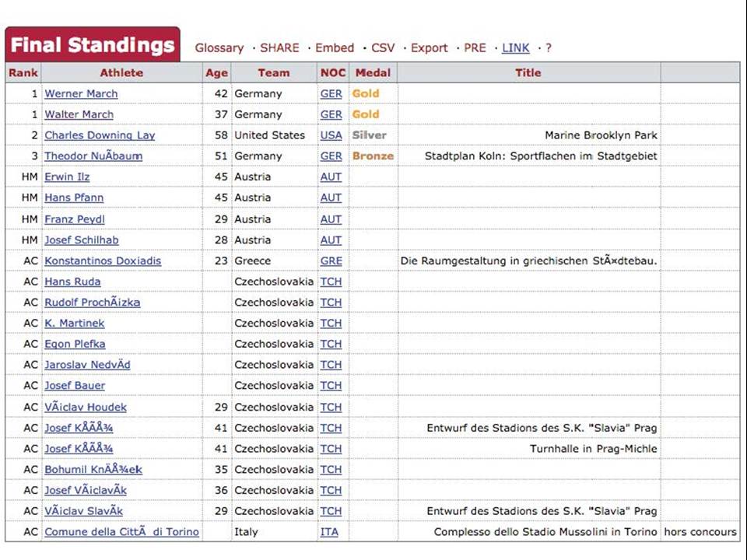Open Comune della Città di Torino link

(121, 532)
